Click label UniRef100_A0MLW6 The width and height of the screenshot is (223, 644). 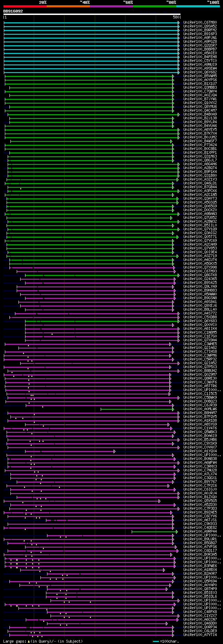(x=200, y=409)
